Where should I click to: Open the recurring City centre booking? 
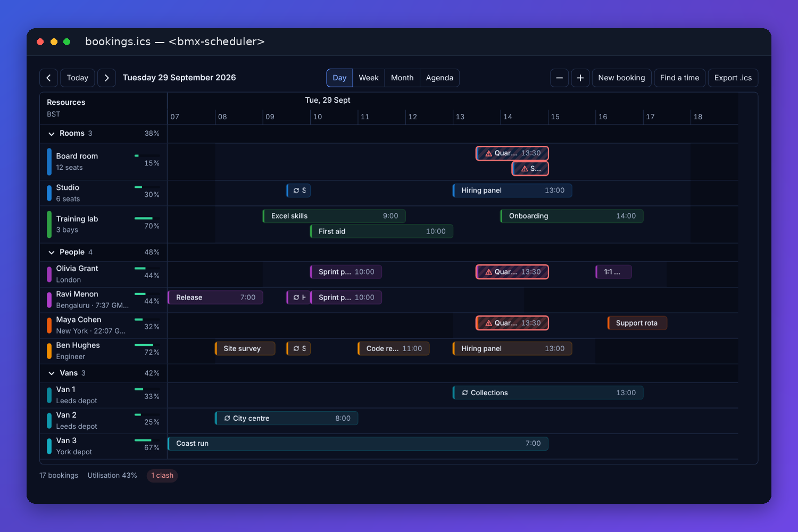pyautogui.click(x=286, y=418)
